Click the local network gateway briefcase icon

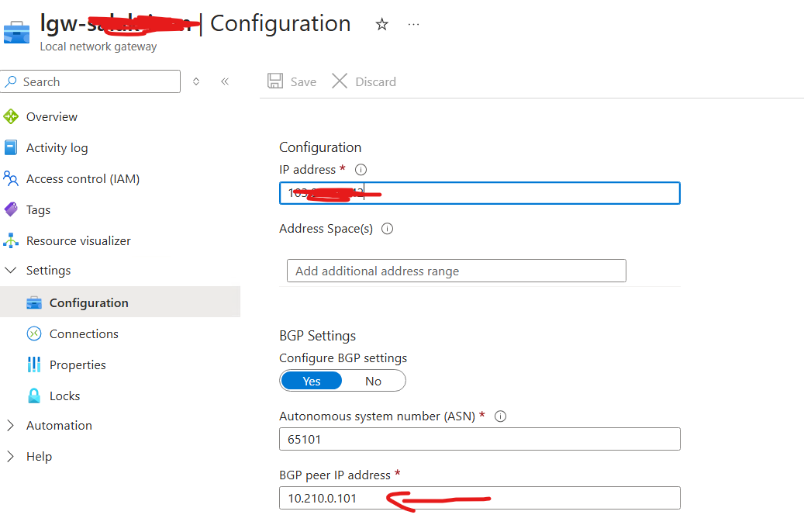(x=16, y=33)
